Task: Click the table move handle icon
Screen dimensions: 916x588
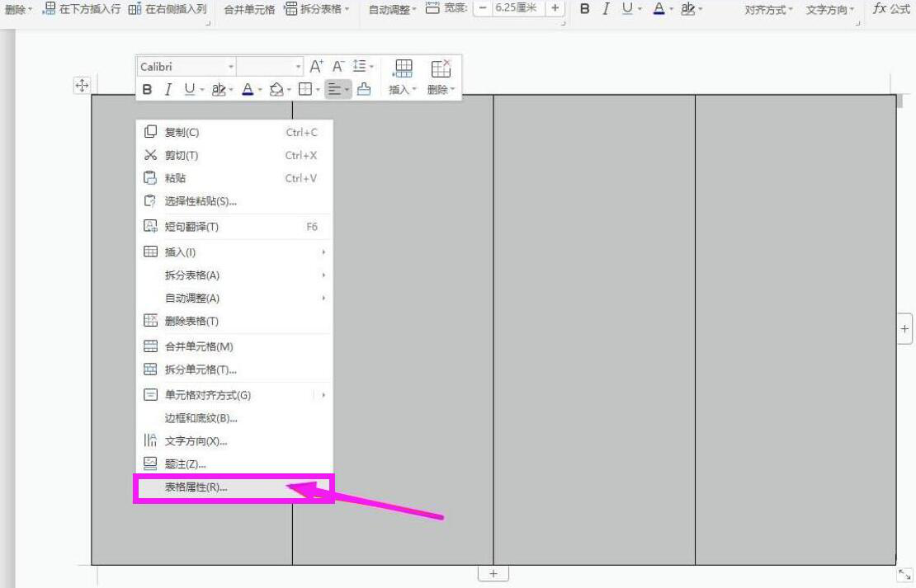Action: 82,85
